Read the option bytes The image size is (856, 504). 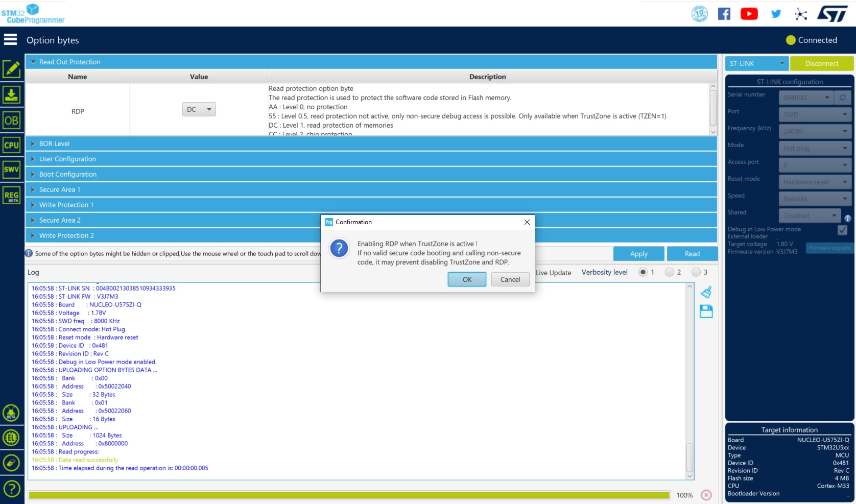pos(692,254)
